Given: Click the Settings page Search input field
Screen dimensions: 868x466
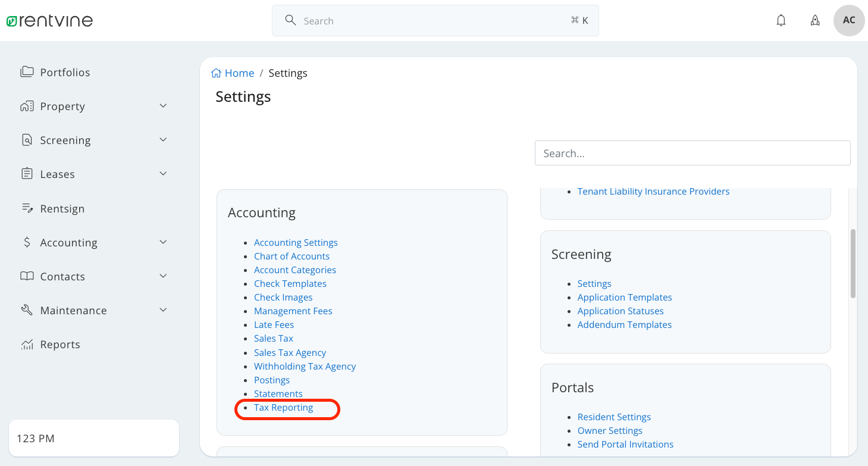Looking at the screenshot, I should [692, 153].
